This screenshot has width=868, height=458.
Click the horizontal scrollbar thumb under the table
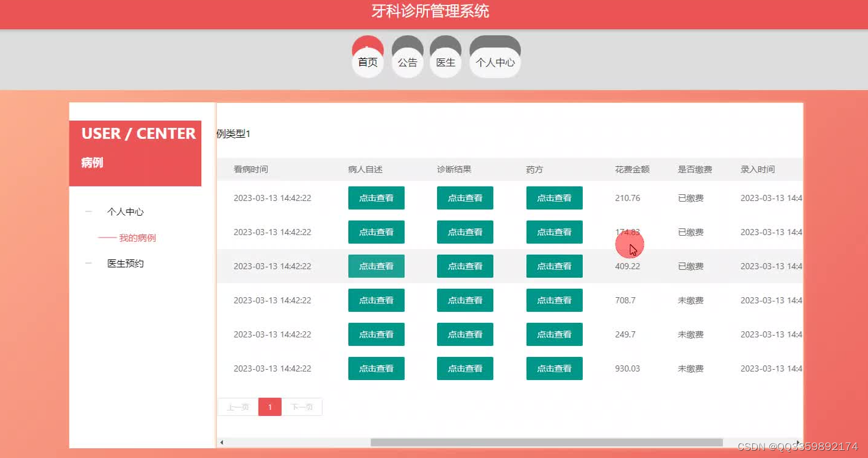pyautogui.click(x=547, y=442)
